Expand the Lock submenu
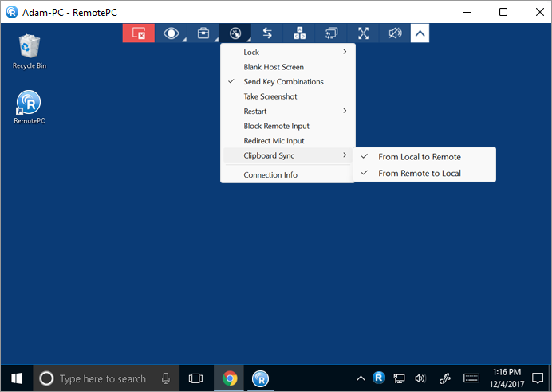Viewport: 552px width, 392px height. coord(287,53)
